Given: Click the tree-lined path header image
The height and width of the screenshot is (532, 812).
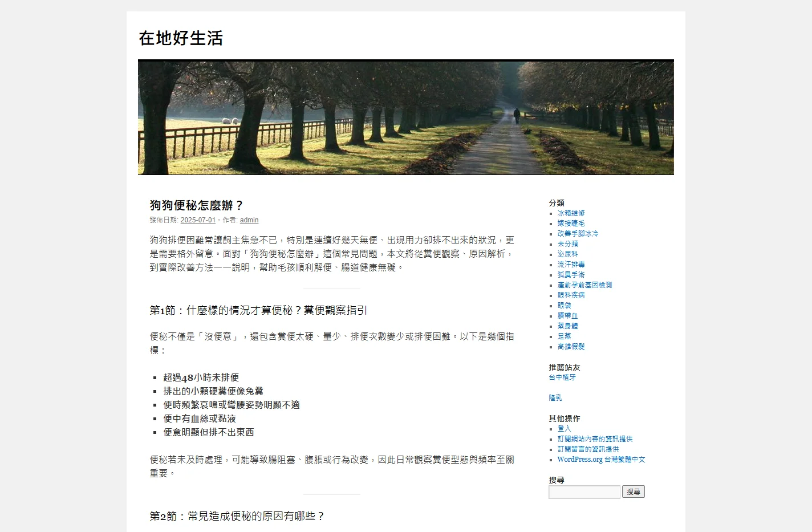Looking at the screenshot, I should pos(406,118).
